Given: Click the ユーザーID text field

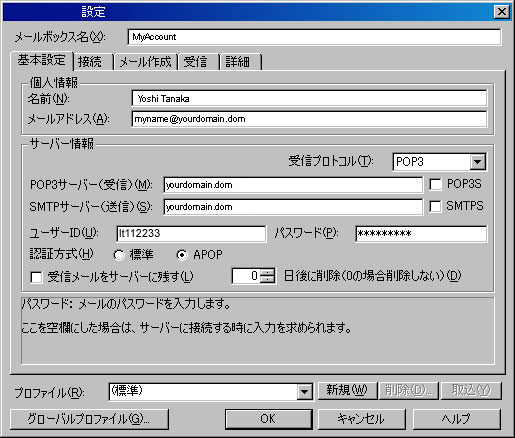Looking at the screenshot, I should coord(191,234).
